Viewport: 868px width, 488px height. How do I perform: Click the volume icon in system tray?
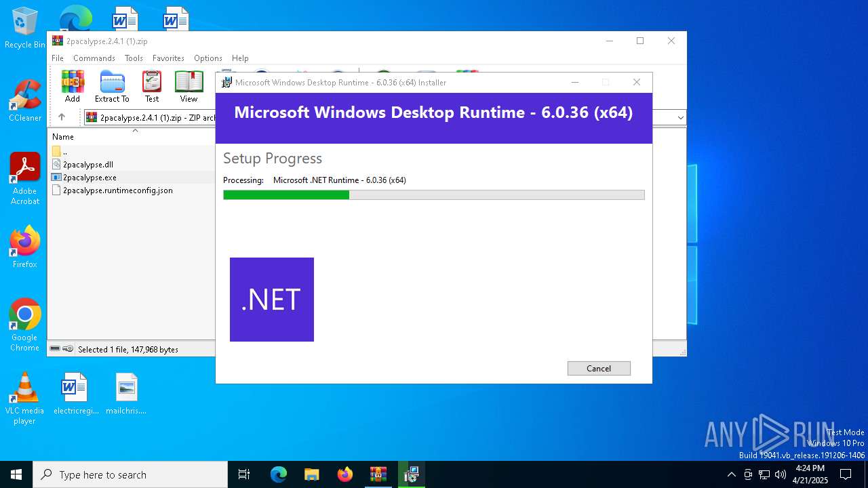pos(781,474)
